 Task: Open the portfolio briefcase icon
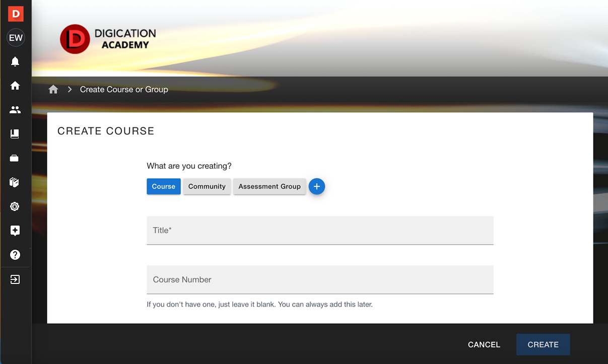coord(15,158)
